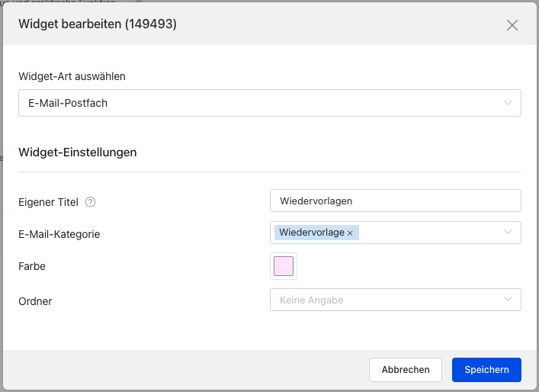Open the Widget-Art auswählen dropdown
This screenshot has width=539, height=392.
click(x=270, y=103)
